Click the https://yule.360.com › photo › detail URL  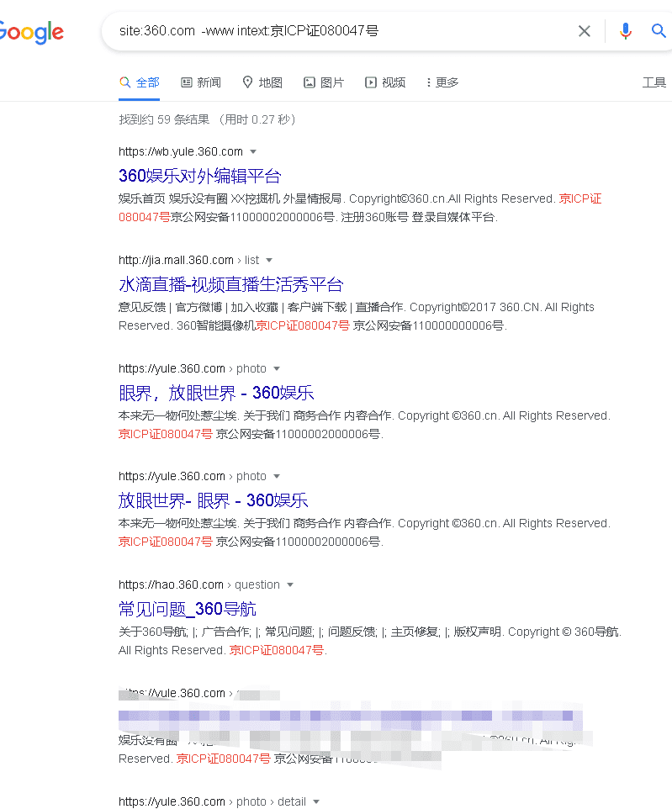(212, 801)
